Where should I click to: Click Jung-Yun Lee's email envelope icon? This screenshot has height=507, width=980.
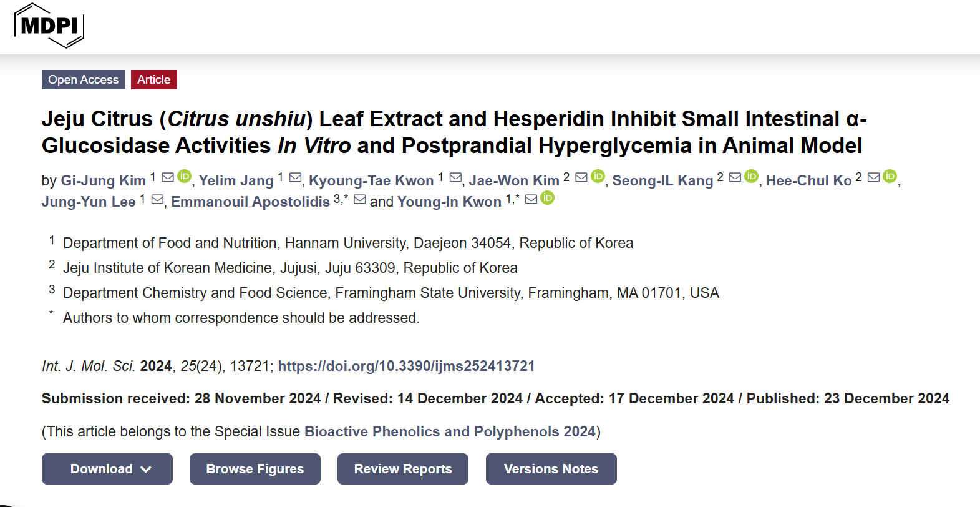click(x=158, y=200)
